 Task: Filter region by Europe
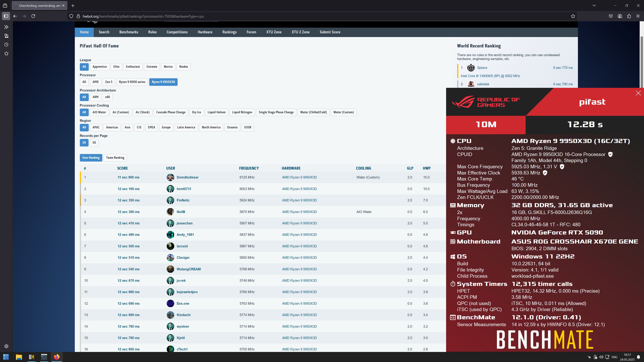[x=166, y=127]
